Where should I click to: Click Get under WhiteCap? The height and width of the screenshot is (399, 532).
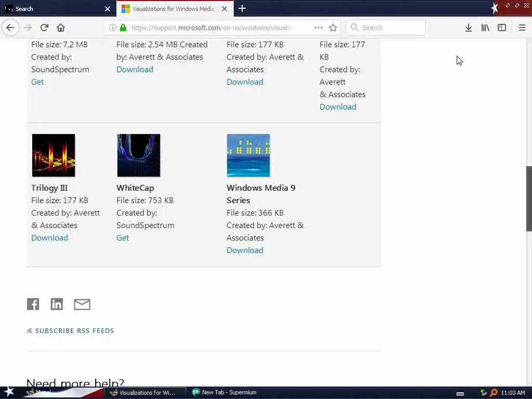pyautogui.click(x=123, y=237)
